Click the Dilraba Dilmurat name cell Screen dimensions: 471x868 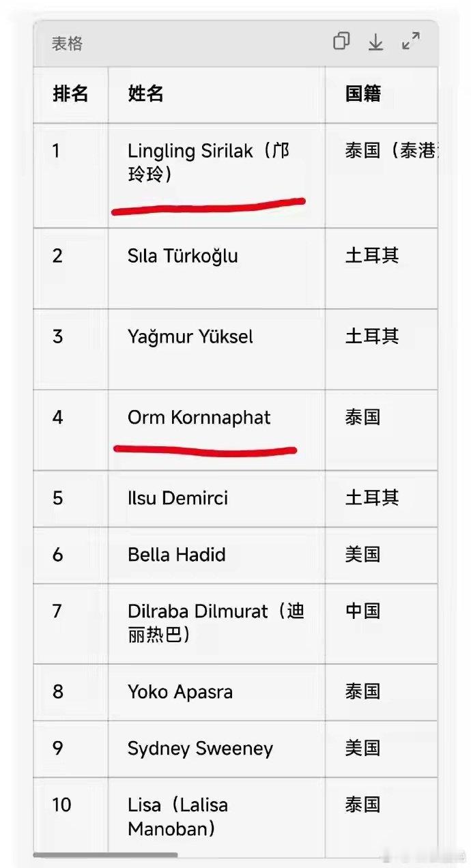click(x=216, y=623)
